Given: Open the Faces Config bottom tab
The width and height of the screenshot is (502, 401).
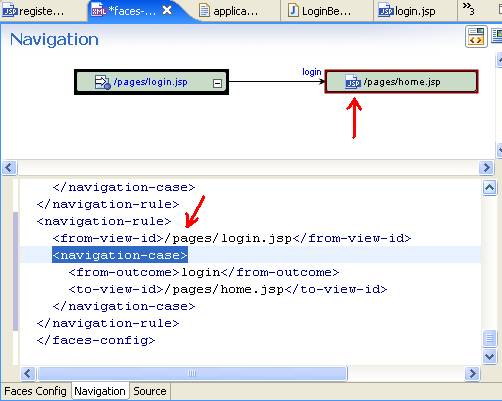Looking at the screenshot, I should (x=35, y=391).
